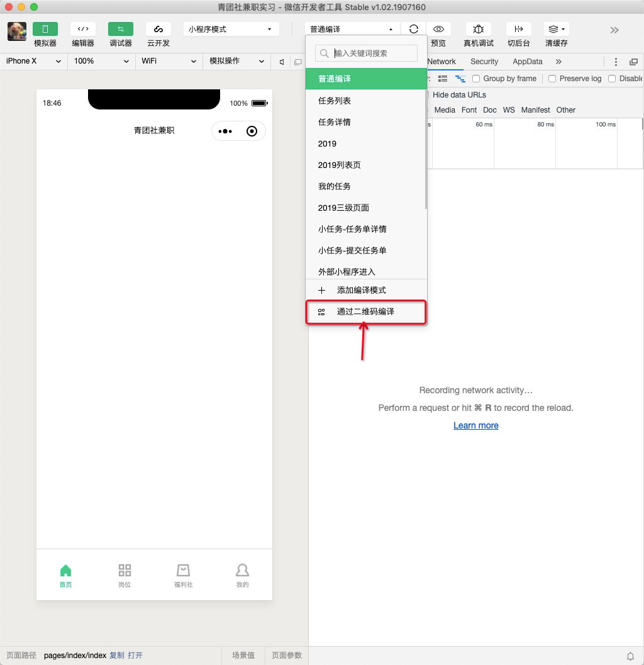Image resolution: width=644 pixels, height=665 pixels.
Task: Open the 福利社 tab in simulator
Action: (x=184, y=576)
